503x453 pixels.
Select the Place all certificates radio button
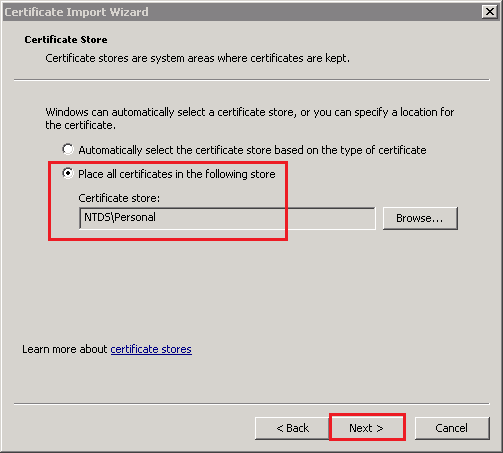point(68,173)
